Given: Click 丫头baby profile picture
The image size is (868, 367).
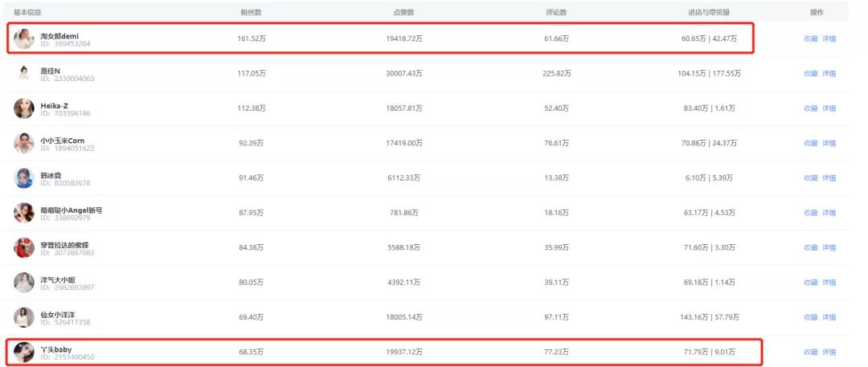Looking at the screenshot, I should (24, 352).
